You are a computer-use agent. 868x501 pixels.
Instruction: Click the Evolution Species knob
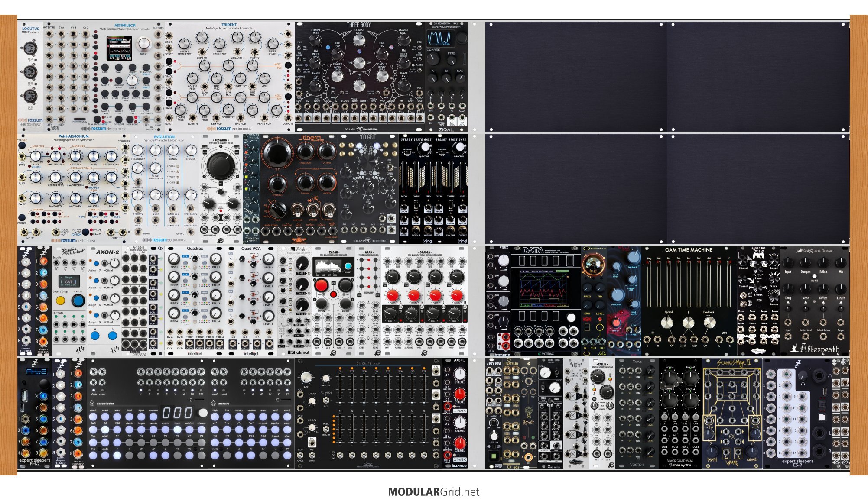pyautogui.click(x=191, y=150)
